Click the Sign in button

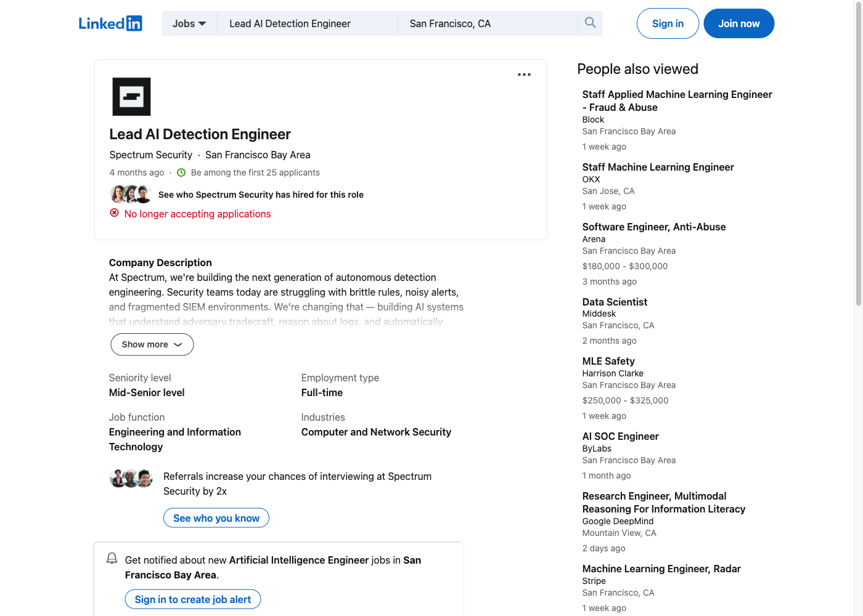(668, 23)
